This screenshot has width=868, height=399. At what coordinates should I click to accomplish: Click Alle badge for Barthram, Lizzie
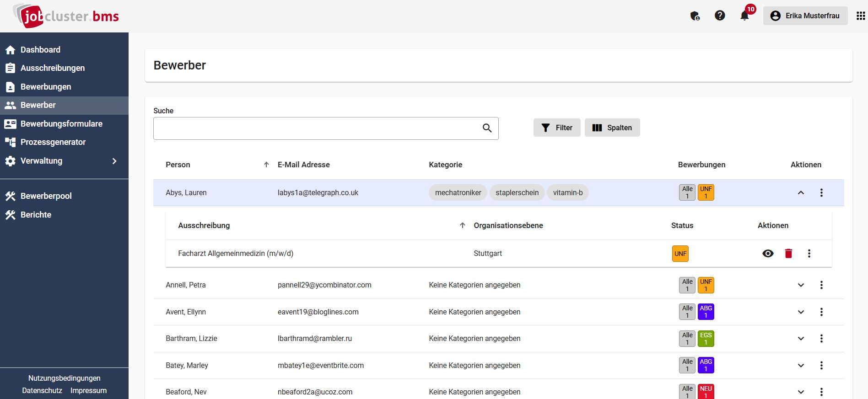(687, 339)
